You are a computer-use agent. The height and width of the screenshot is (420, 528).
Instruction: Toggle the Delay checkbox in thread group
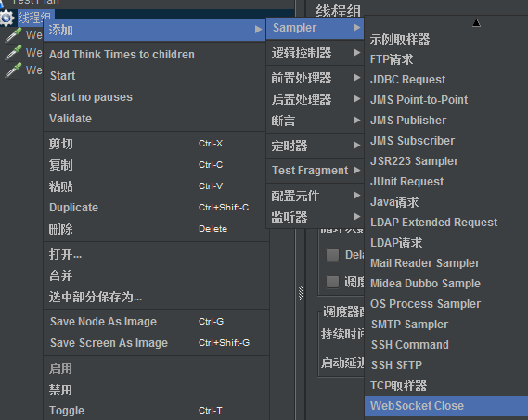pyautogui.click(x=332, y=255)
